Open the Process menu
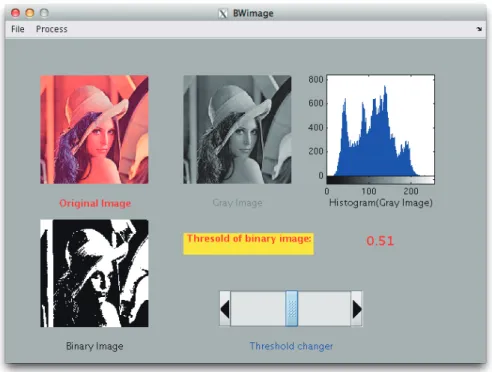The image size is (492, 372). (52, 29)
